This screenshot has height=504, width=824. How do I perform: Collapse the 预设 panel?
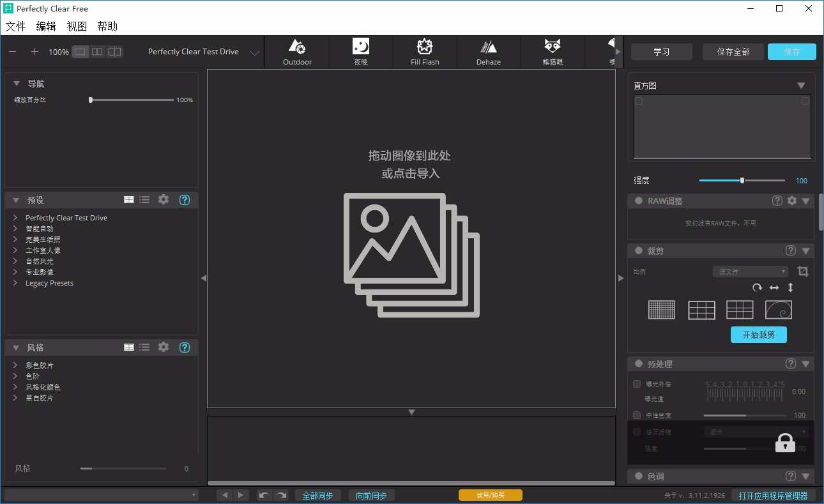(16, 200)
